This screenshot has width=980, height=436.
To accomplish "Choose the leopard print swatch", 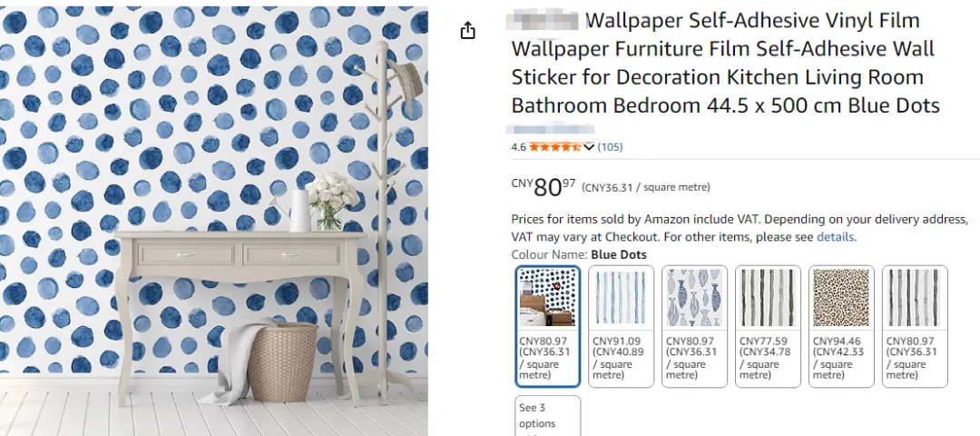I will click(841, 326).
